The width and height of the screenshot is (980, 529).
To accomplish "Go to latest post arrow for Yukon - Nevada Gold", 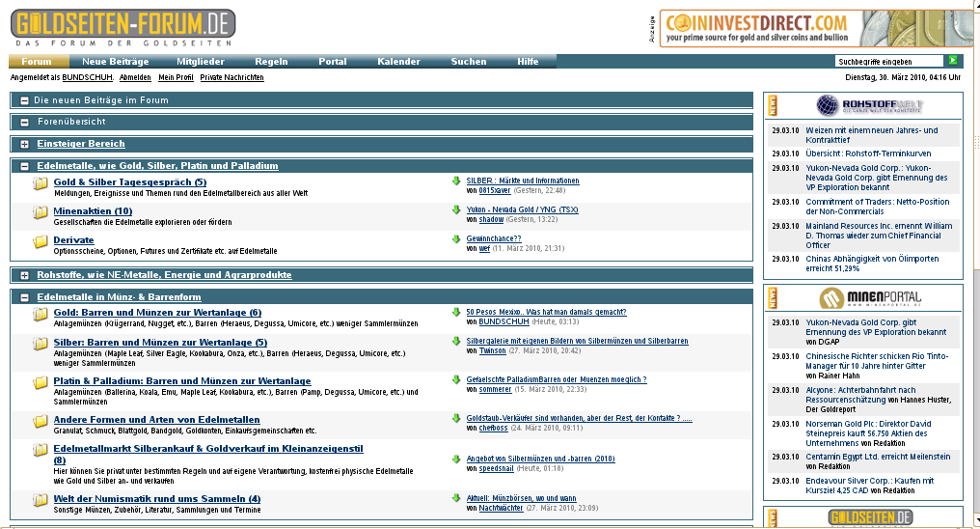I will pos(456,209).
